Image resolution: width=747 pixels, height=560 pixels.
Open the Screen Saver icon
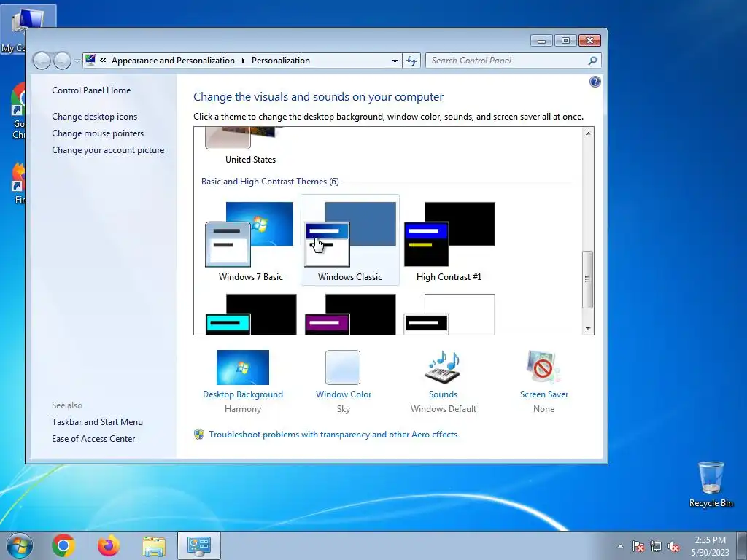tap(543, 367)
